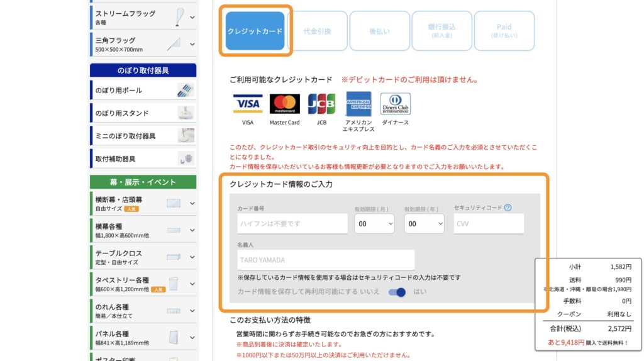644x361 pixels.
Task: Click the のぼり用スタンド stand thumbnail
Action: 186,113
